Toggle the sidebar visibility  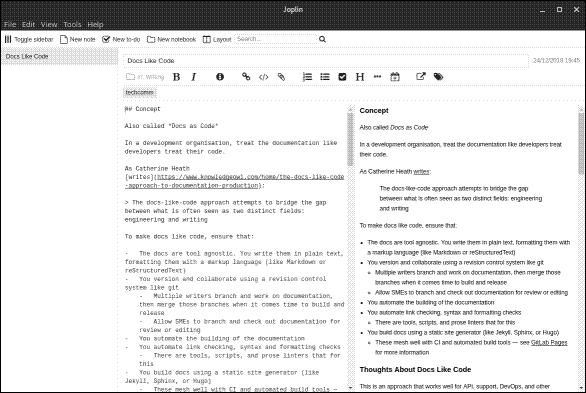29,39
